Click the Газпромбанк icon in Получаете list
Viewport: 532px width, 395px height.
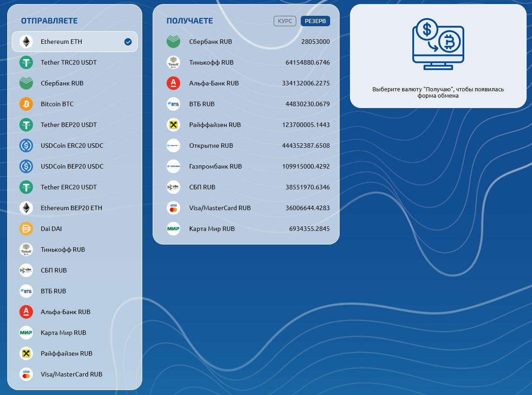coord(173,166)
